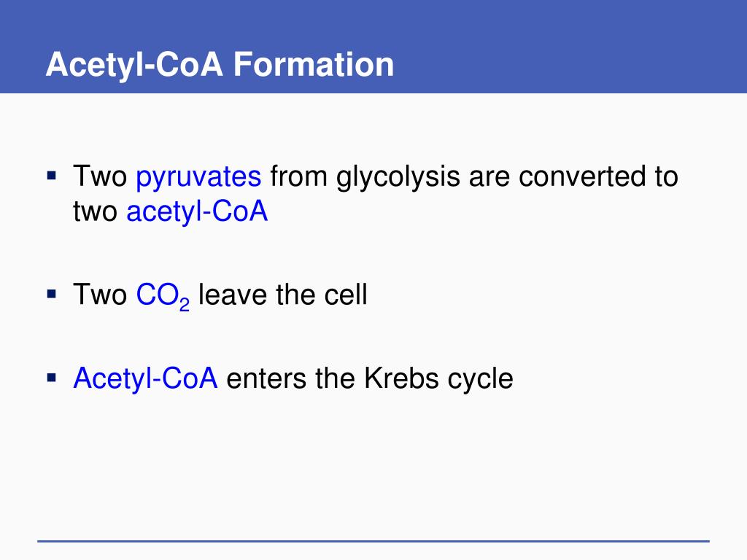Click the word from after pyruvates

298,176
